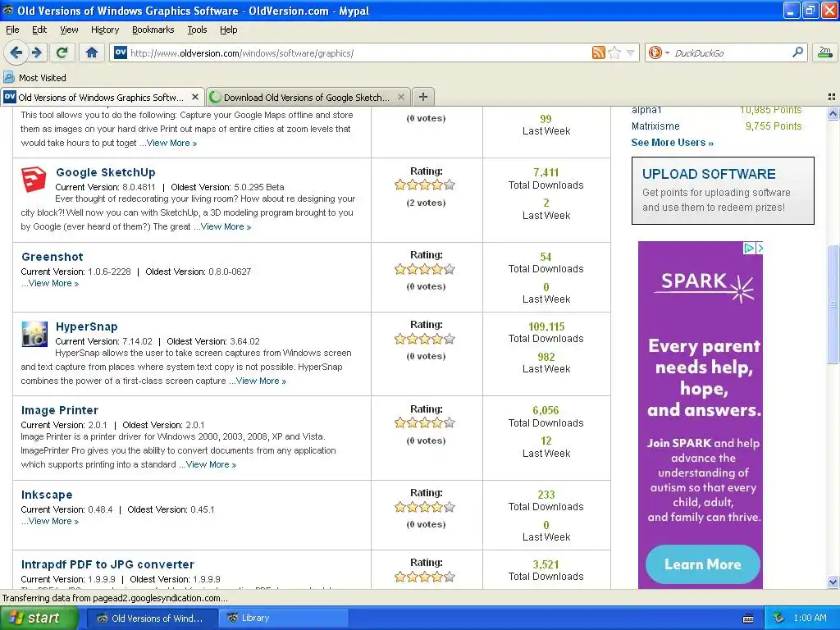Click the HyperSnap rating stars
This screenshot has height=630, width=840.
pyautogui.click(x=425, y=339)
